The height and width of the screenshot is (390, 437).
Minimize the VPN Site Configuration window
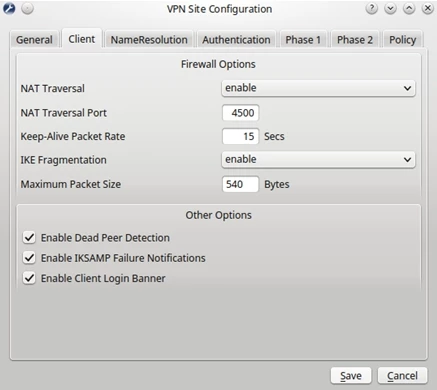[x=390, y=9]
